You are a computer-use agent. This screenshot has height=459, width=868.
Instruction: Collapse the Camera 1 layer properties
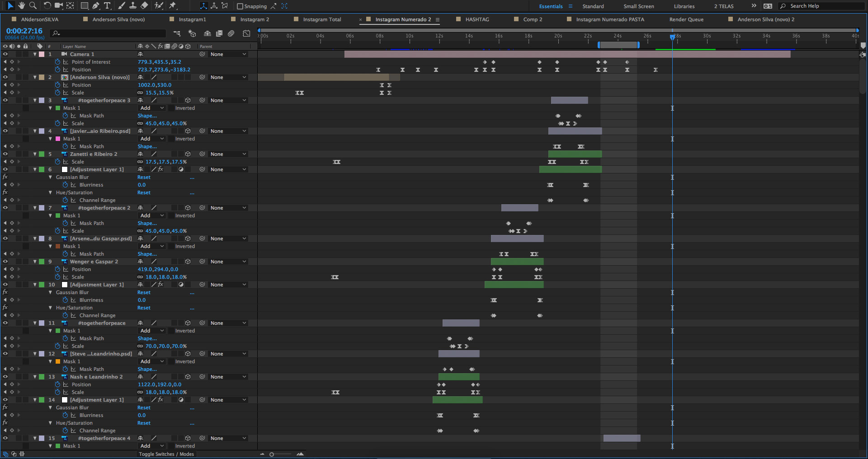coord(35,54)
